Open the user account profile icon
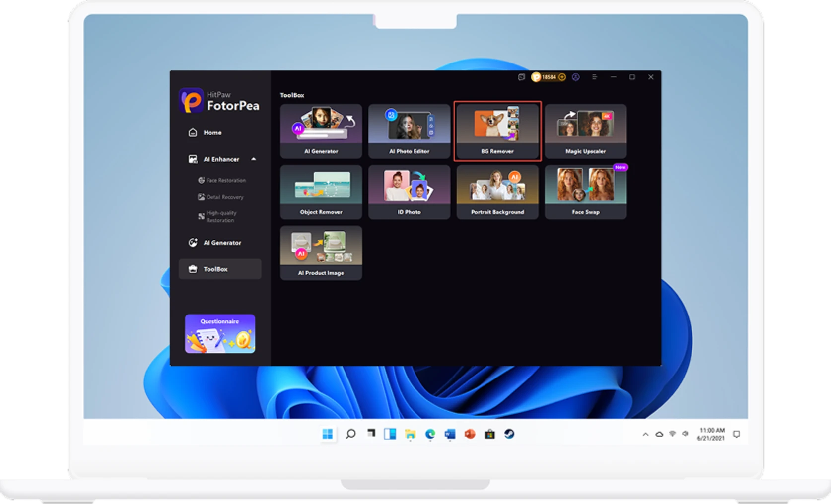The width and height of the screenshot is (831, 504). (576, 77)
